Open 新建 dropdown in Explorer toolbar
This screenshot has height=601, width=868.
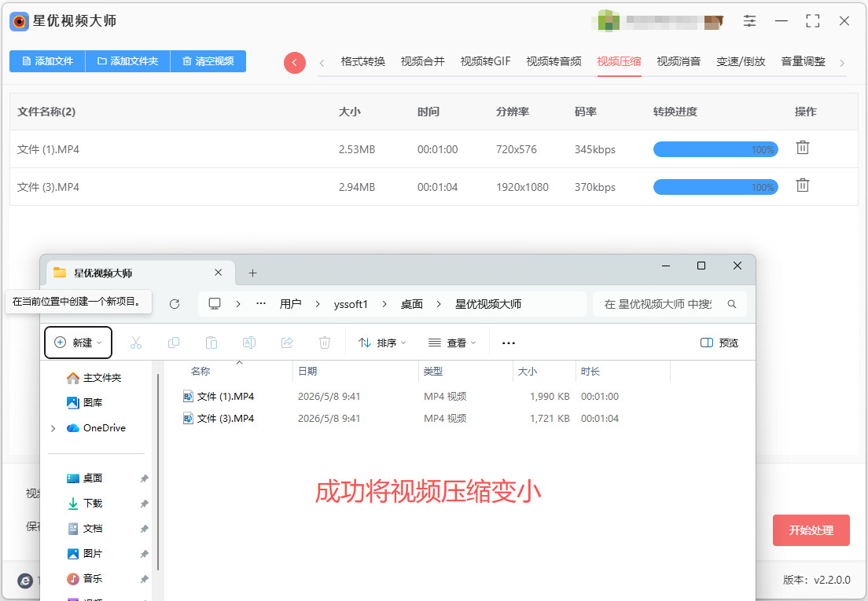[x=78, y=343]
